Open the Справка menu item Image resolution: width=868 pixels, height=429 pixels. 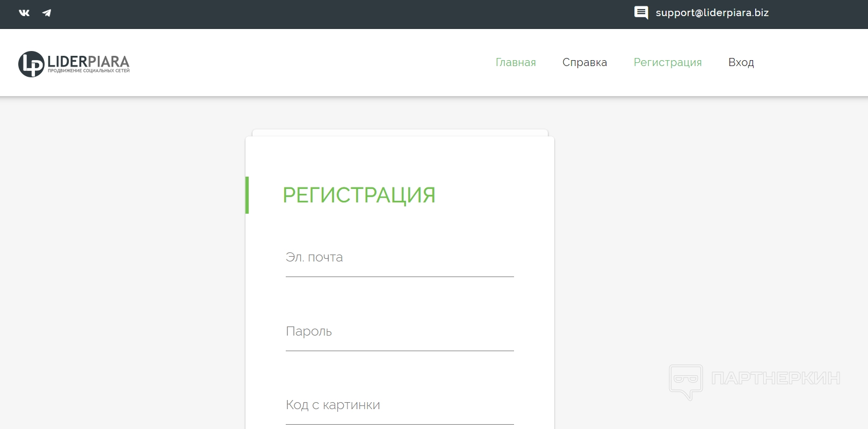(584, 62)
